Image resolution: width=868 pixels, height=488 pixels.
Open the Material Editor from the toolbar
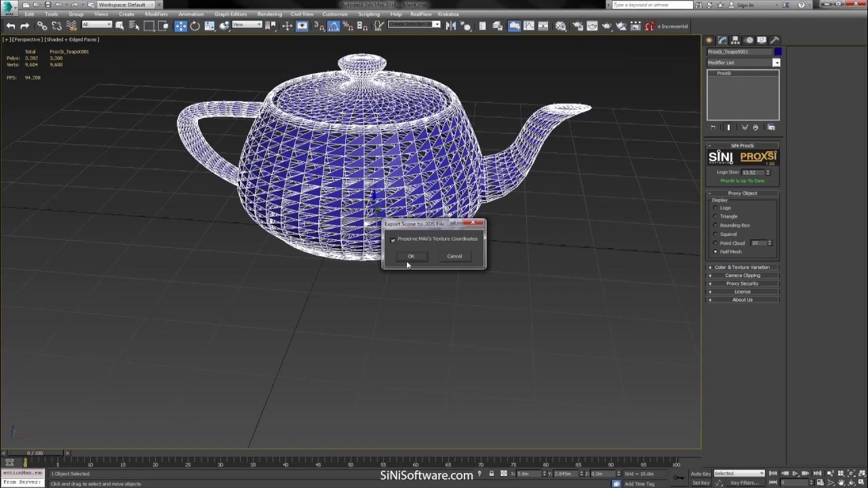[561, 26]
